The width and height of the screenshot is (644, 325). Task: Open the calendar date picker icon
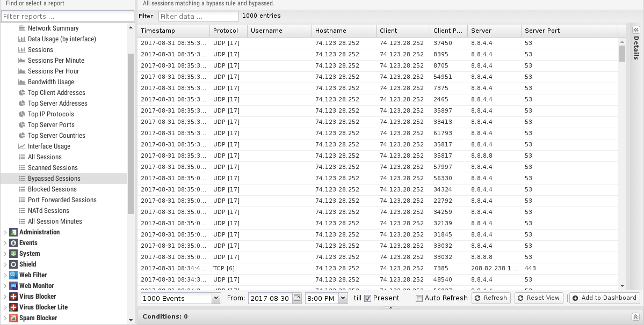[297, 298]
